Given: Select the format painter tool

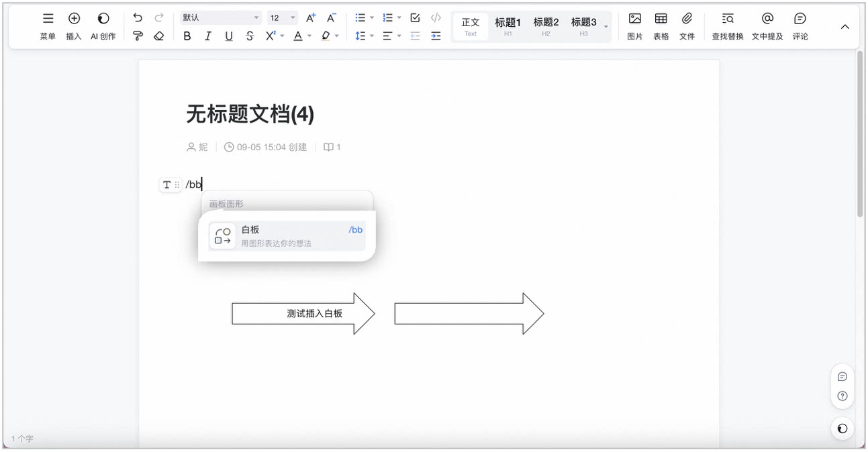Looking at the screenshot, I should tap(138, 36).
